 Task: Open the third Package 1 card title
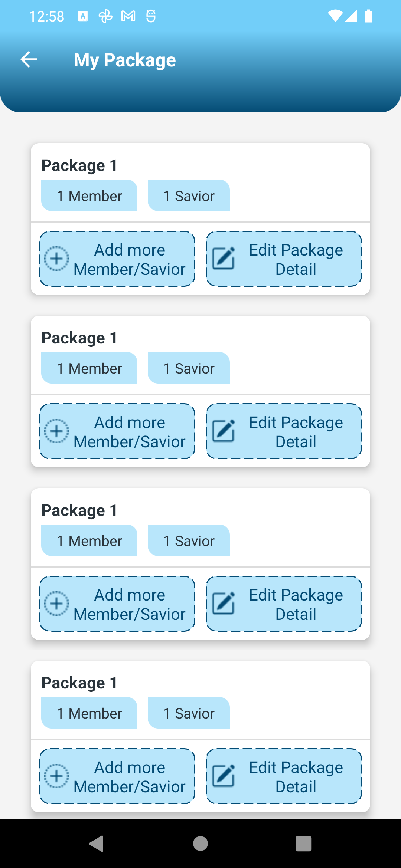coord(79,510)
